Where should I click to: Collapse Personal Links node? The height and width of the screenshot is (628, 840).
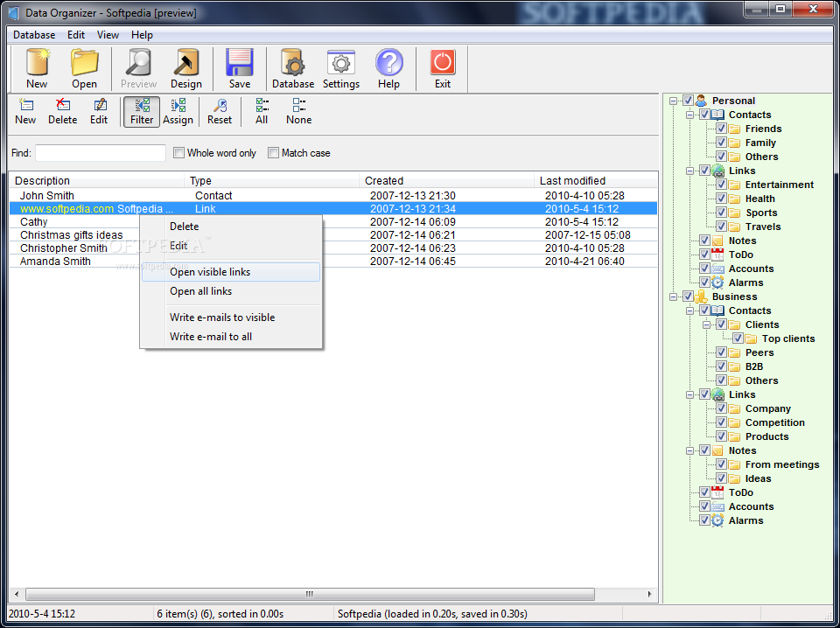click(x=690, y=171)
